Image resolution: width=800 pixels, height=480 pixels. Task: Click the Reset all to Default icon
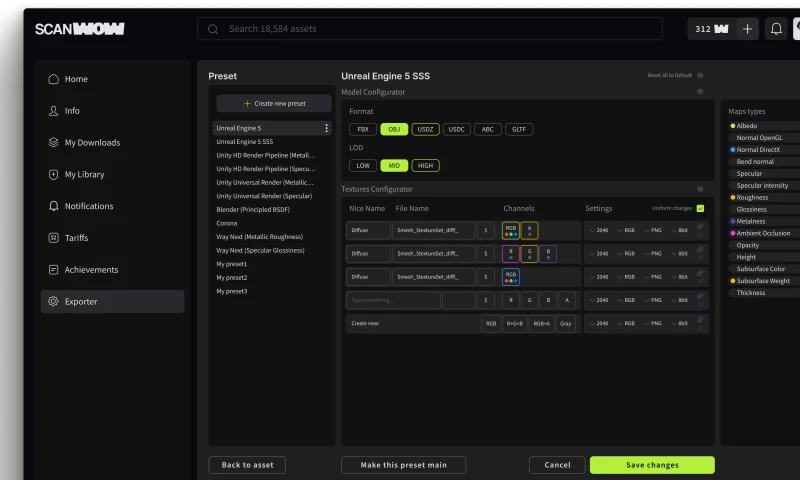pyautogui.click(x=700, y=75)
